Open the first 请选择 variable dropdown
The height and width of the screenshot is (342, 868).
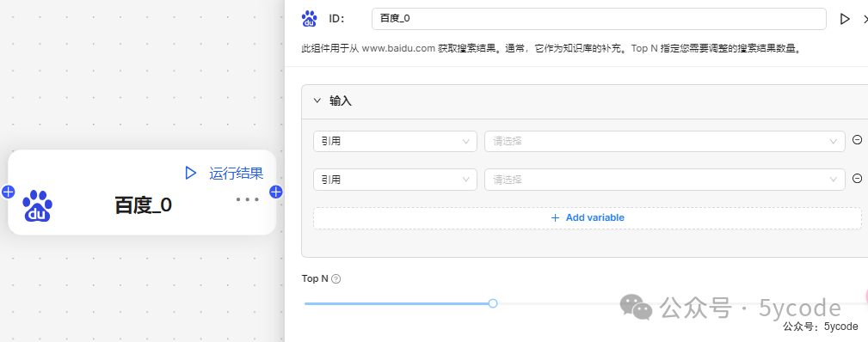[665, 141]
